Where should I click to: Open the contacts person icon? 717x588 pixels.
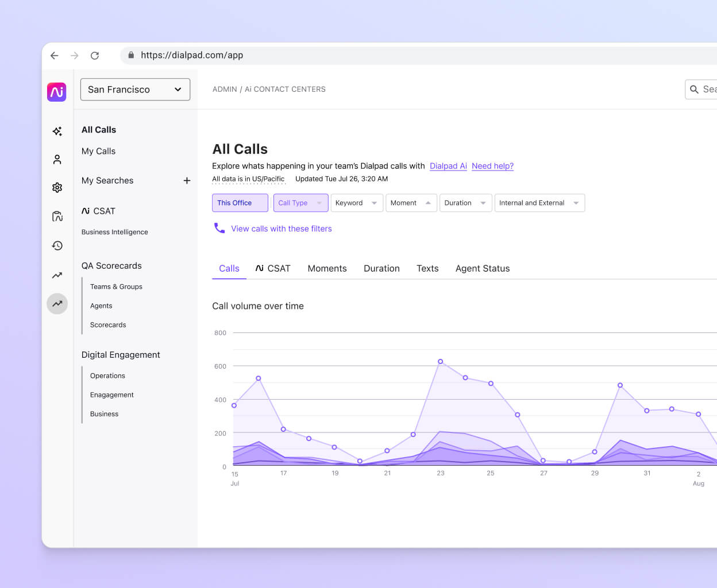click(x=56, y=159)
